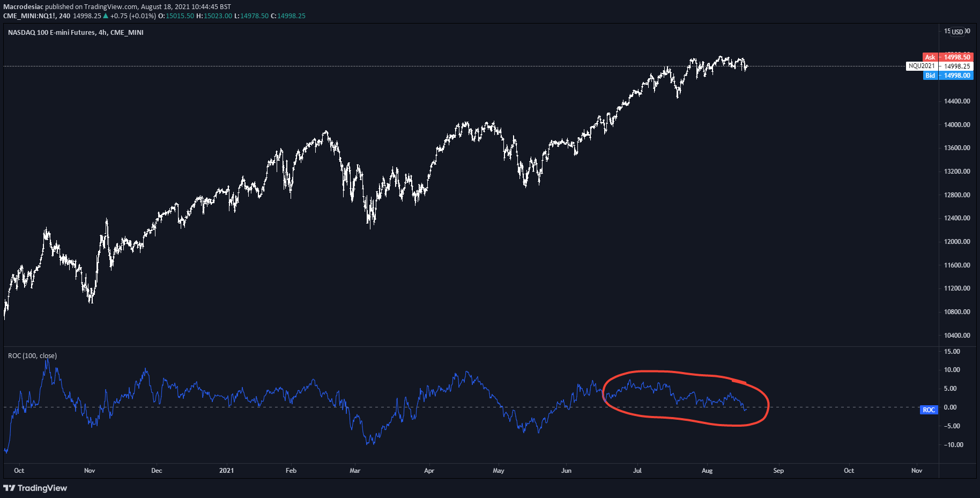The height and width of the screenshot is (498, 980).
Task: Click the TradingView.com text in the header
Action: pyautogui.click(x=111, y=7)
